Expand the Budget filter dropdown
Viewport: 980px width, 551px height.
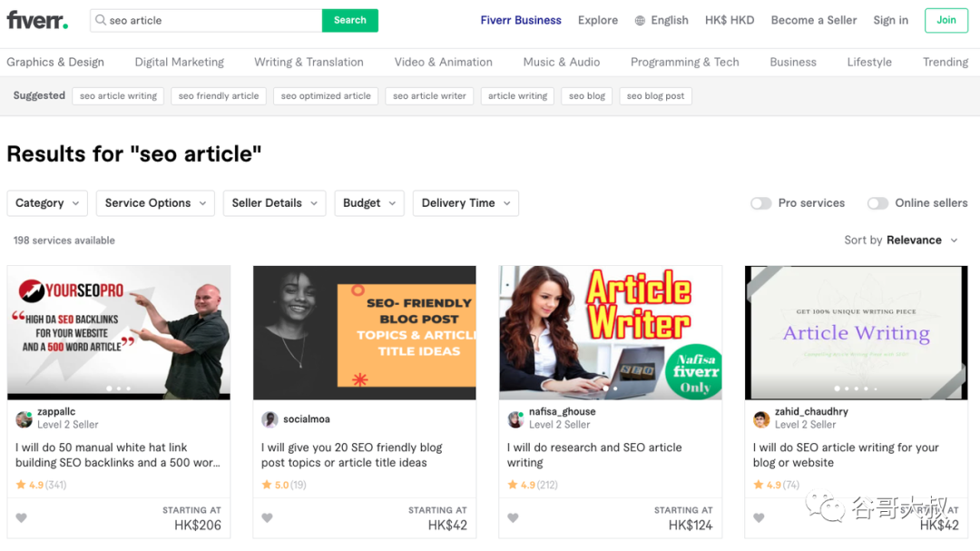[369, 203]
